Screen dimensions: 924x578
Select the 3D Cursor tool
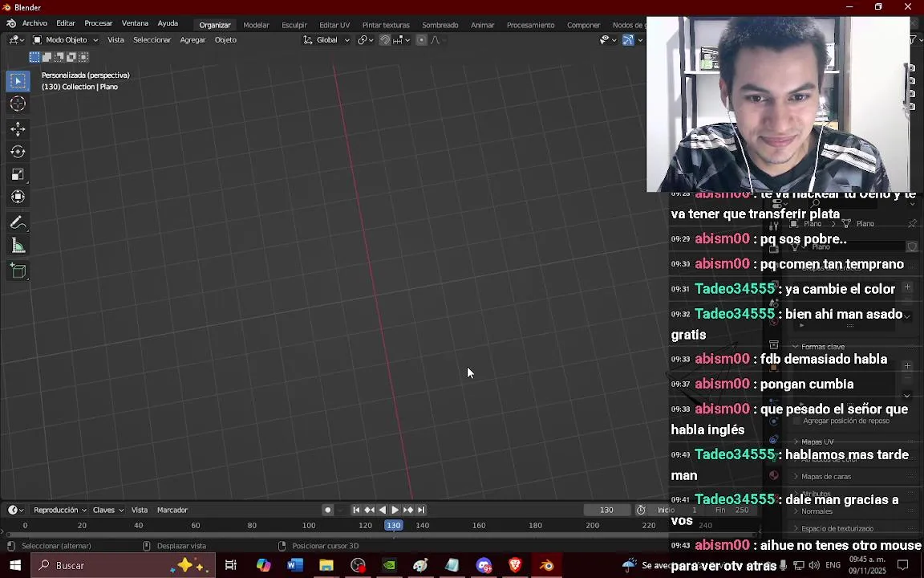18,104
